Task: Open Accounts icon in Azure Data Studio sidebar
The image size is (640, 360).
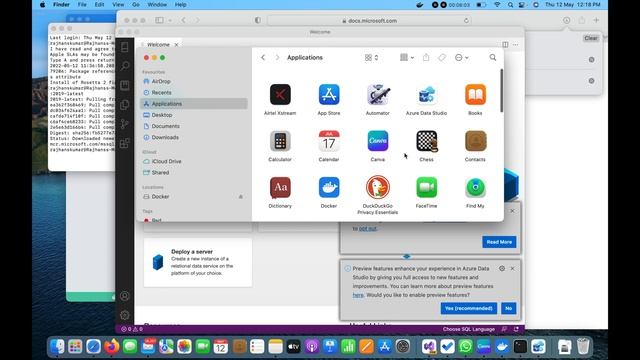Action: pos(125,296)
